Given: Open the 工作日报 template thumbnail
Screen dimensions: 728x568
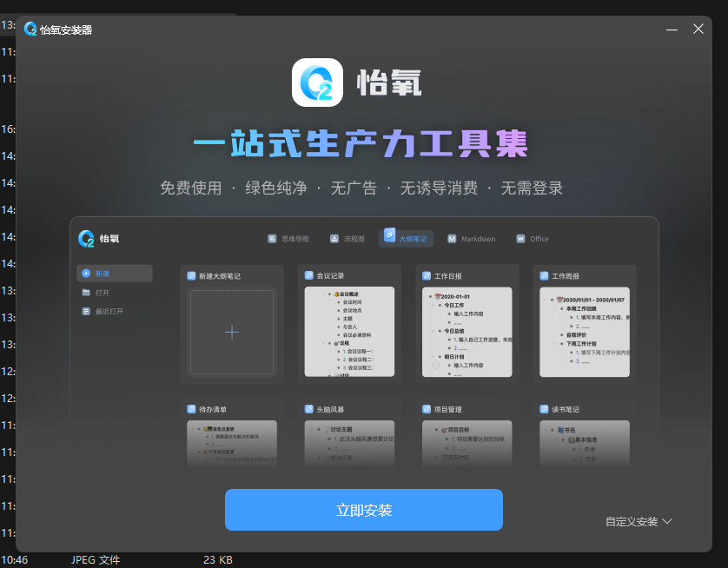Looking at the screenshot, I should [x=467, y=332].
